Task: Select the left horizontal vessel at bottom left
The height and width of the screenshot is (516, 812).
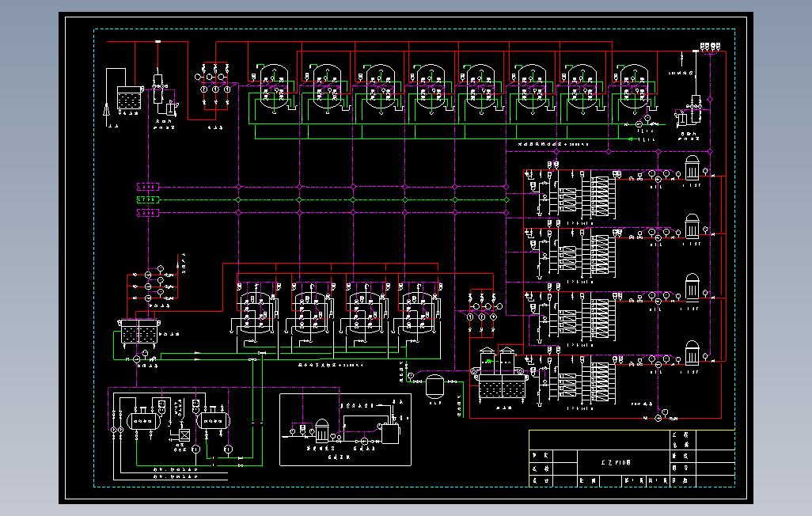Action: (142, 421)
